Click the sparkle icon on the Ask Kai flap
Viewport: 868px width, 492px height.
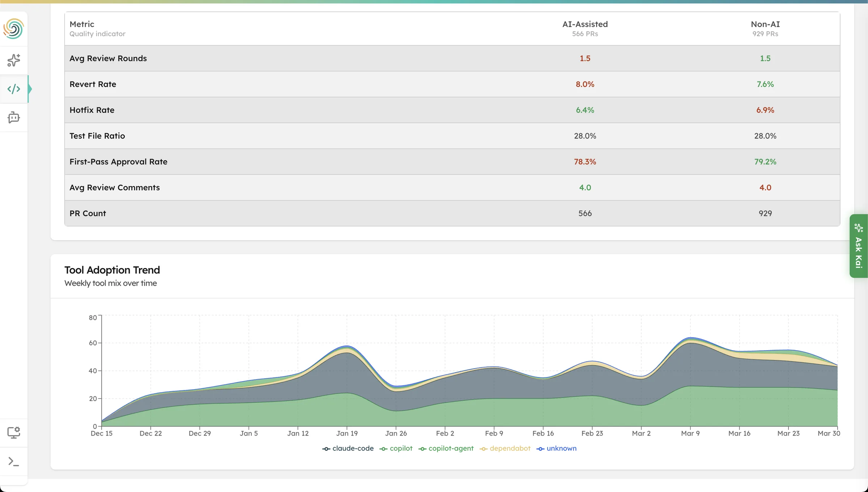click(x=859, y=228)
